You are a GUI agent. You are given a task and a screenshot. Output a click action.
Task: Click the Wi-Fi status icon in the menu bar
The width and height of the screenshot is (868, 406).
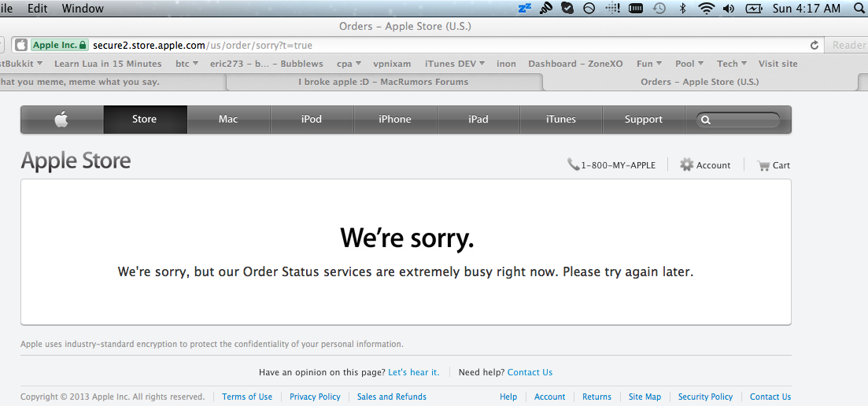tap(706, 9)
